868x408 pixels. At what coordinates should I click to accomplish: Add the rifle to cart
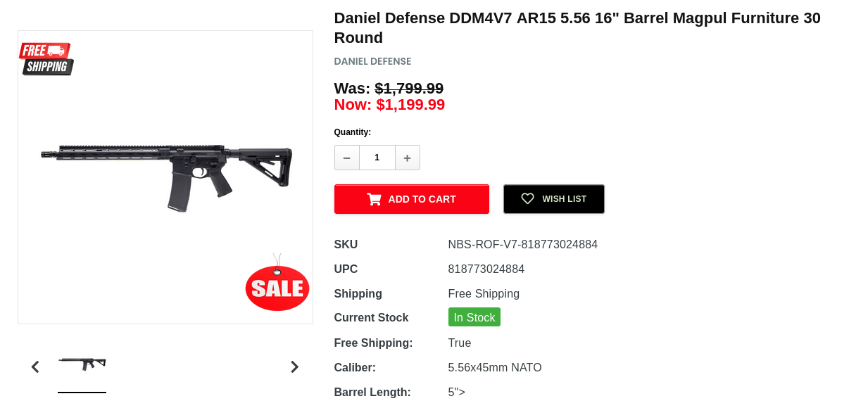pyautogui.click(x=411, y=199)
